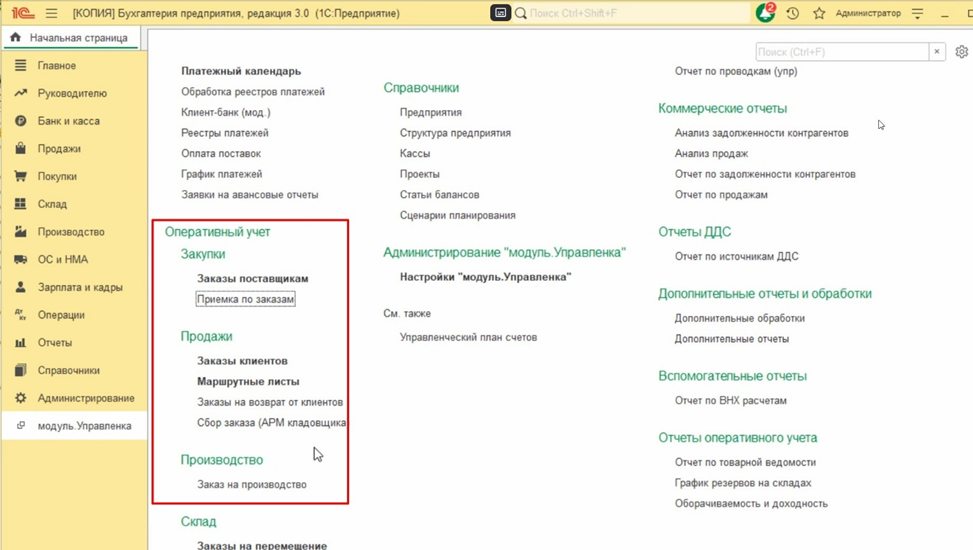This screenshot has width=973, height=550.
Task: Click inside the Поиск (Ctrl+F) menu search field
Action: coord(842,52)
